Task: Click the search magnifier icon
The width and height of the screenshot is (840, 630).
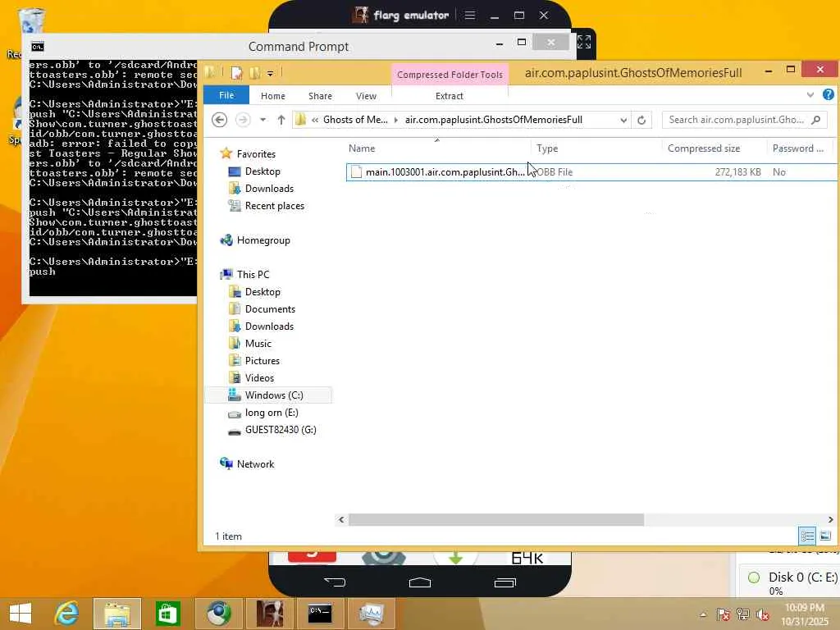Action: point(816,120)
